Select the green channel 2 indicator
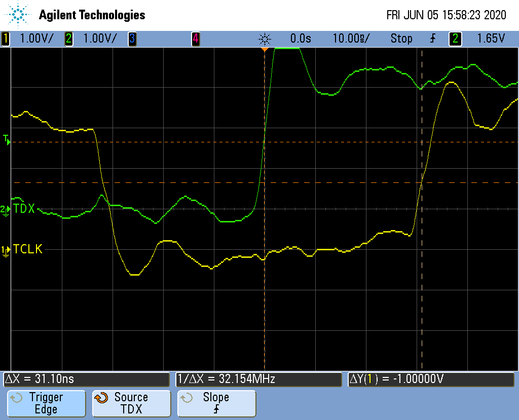 pos(68,39)
